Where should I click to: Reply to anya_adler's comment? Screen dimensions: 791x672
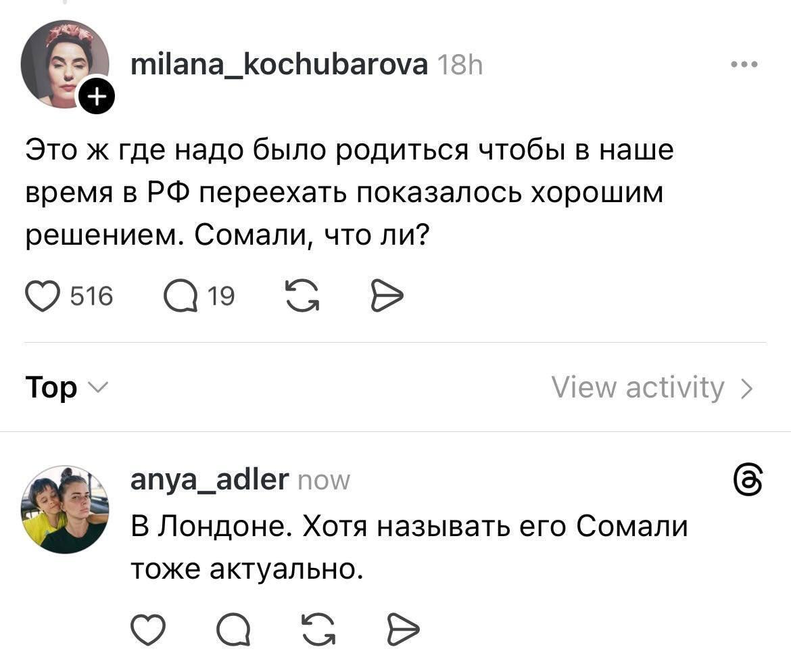(233, 630)
